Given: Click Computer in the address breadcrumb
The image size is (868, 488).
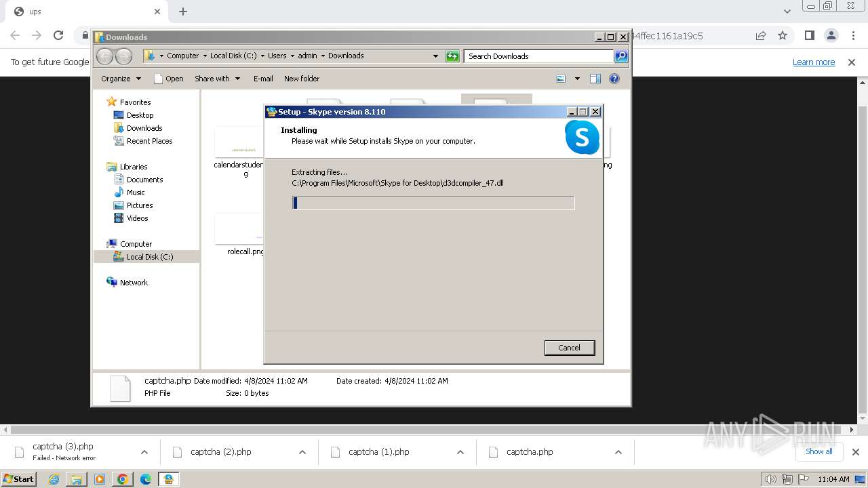Looking at the screenshot, I should (x=183, y=56).
